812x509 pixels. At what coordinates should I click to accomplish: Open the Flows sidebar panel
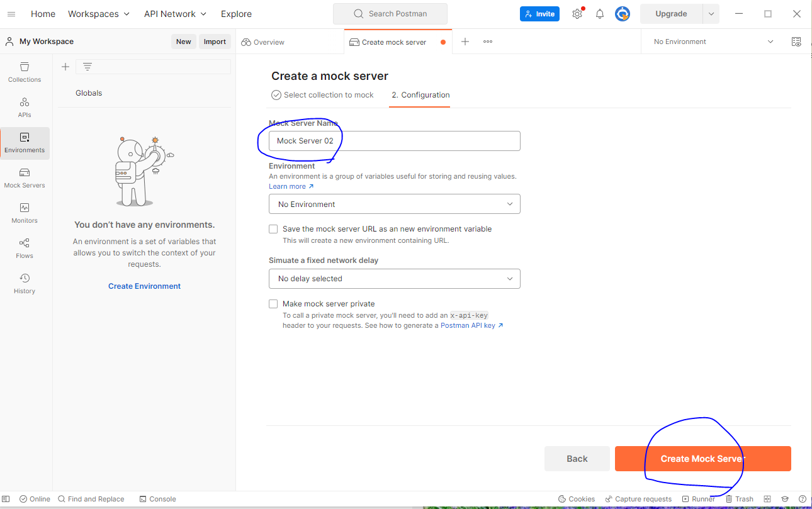[x=25, y=249]
